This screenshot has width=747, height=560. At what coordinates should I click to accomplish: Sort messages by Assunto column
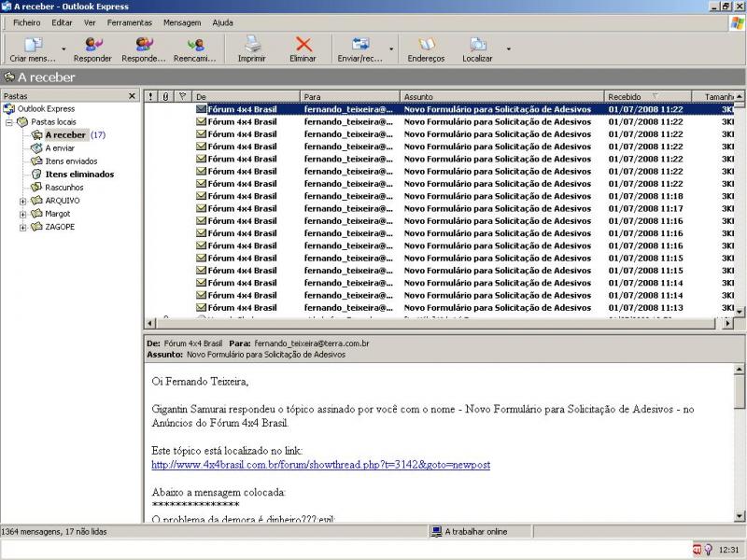pyautogui.click(x=502, y=97)
